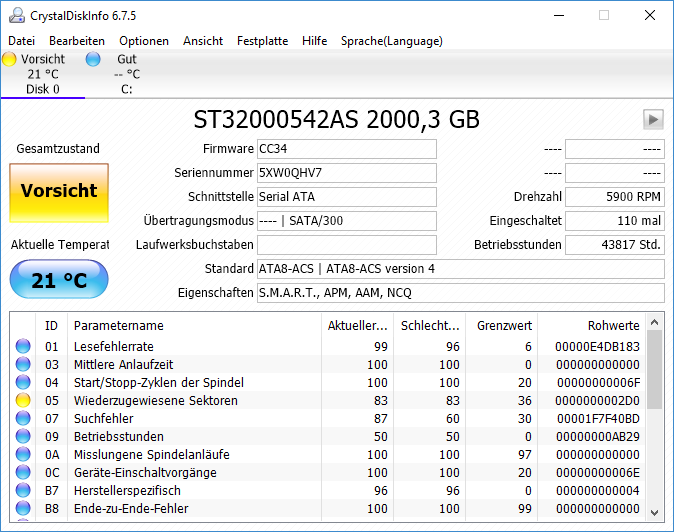
Task: Open the Datei menu
Action: [21, 41]
